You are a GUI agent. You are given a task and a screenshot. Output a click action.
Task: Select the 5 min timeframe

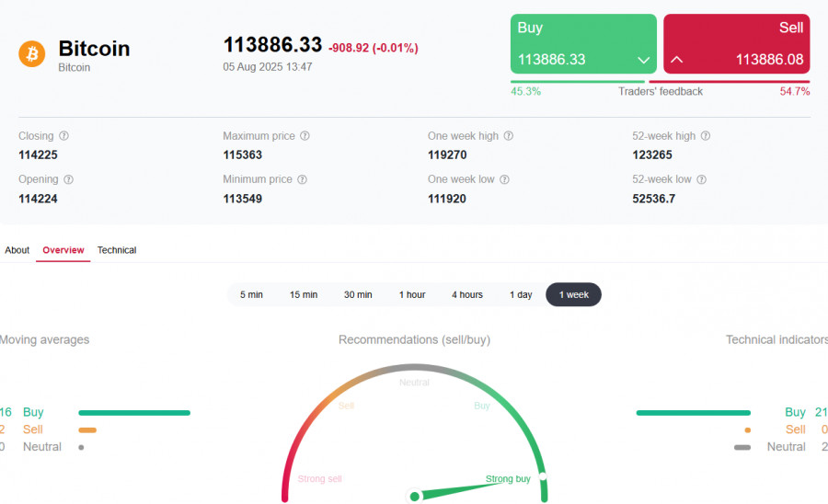pyautogui.click(x=251, y=294)
